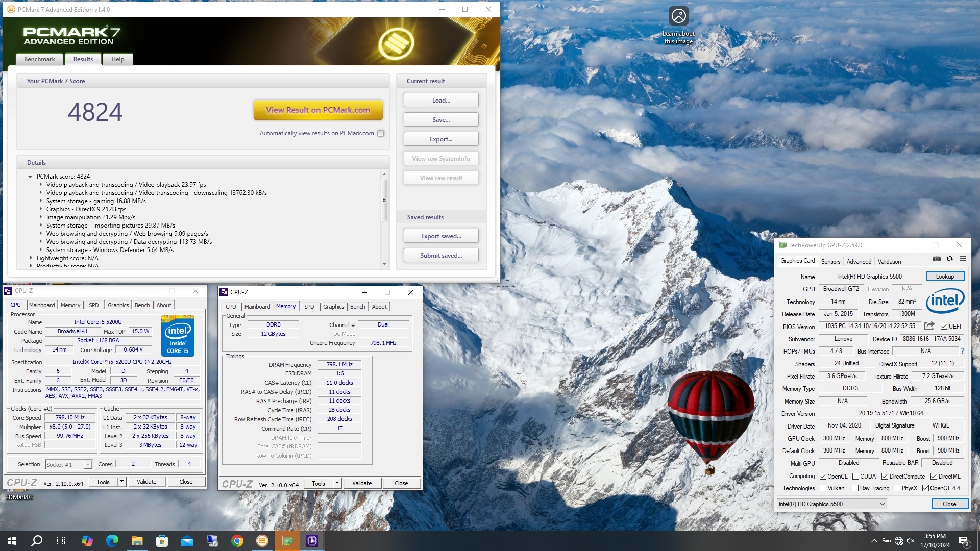Open taskbar Search
Screen dimensions: 980x551
coord(37,541)
